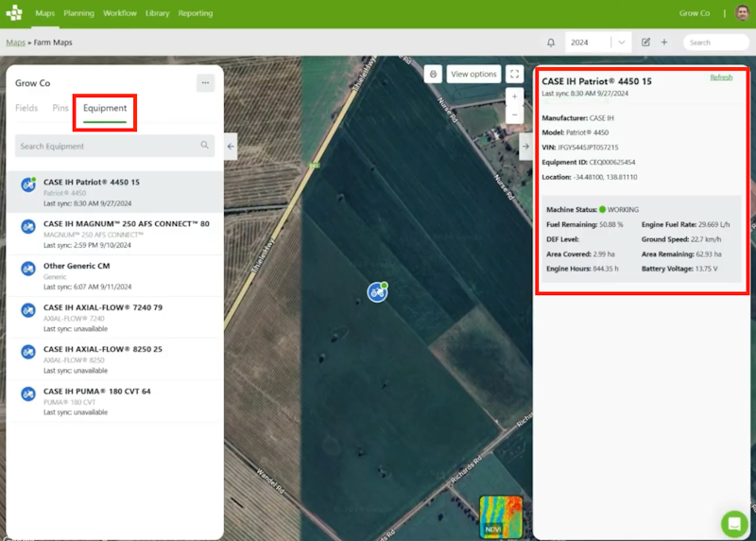Click the plus add icon
Screen dimensions: 756x541
click(664, 43)
